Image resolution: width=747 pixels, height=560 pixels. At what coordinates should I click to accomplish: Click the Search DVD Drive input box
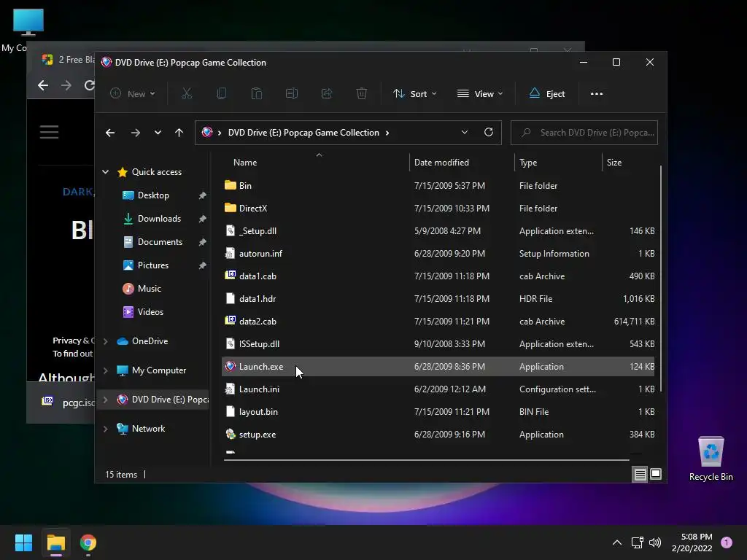584,133
